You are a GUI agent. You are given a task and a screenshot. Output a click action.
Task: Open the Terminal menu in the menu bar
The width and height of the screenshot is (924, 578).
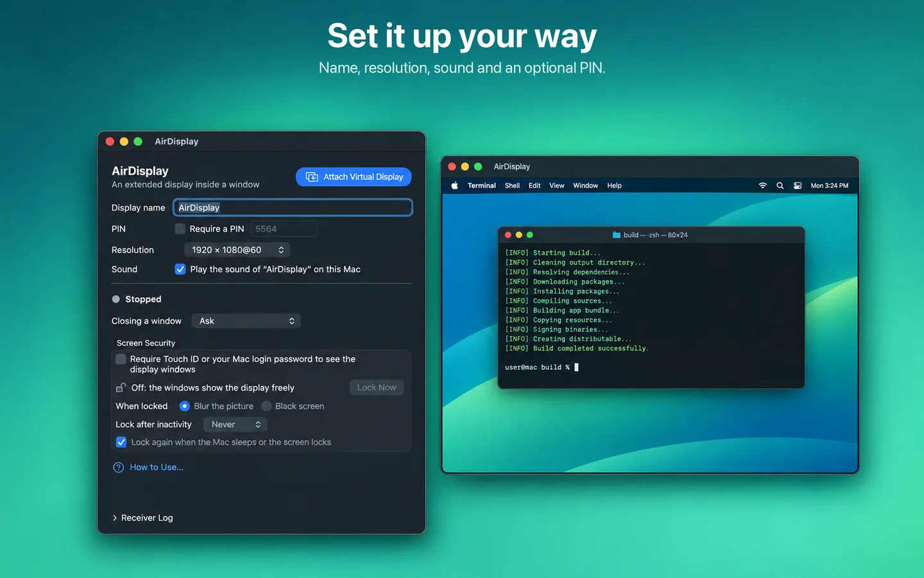(482, 186)
